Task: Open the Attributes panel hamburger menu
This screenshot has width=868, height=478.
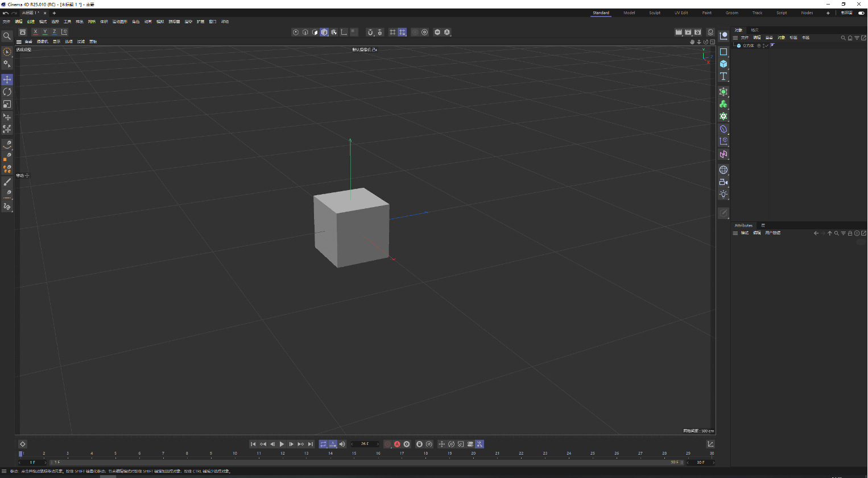Action: (x=735, y=233)
